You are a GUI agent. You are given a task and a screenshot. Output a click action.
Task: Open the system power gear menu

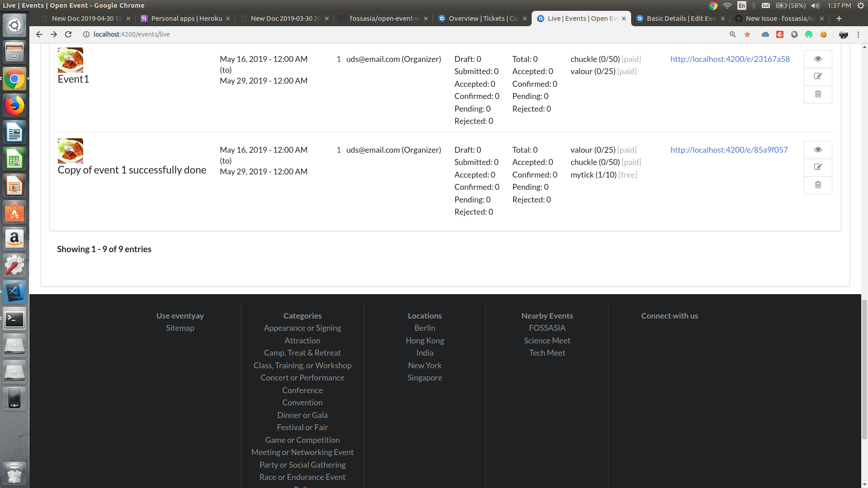point(861,5)
